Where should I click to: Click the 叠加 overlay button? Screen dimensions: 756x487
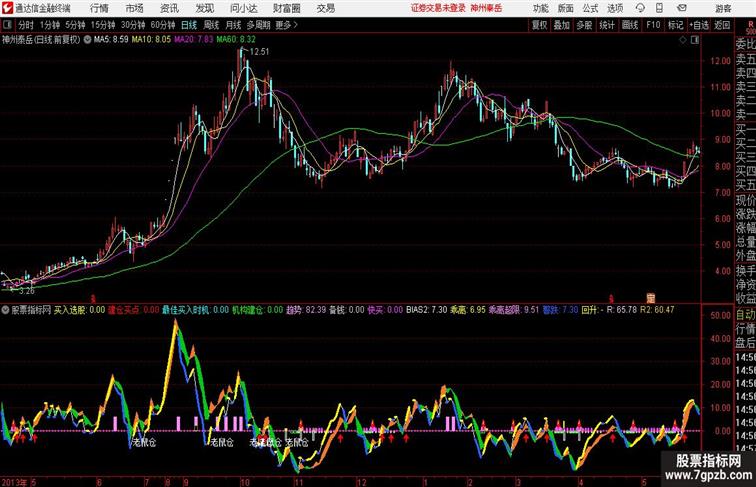tap(562, 25)
